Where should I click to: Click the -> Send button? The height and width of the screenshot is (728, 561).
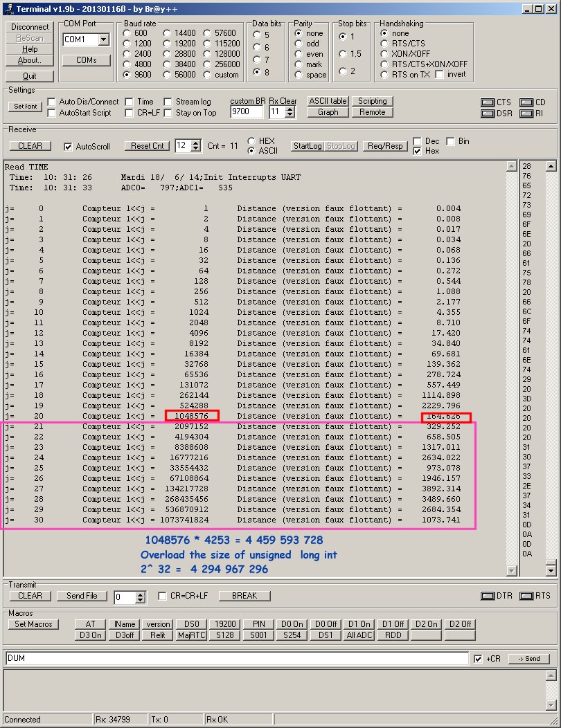tap(529, 659)
